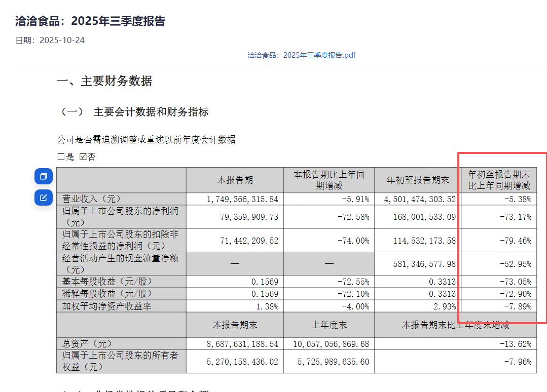Click the 本报告期 column header
The width and height of the screenshot is (547, 392).
click(x=235, y=180)
